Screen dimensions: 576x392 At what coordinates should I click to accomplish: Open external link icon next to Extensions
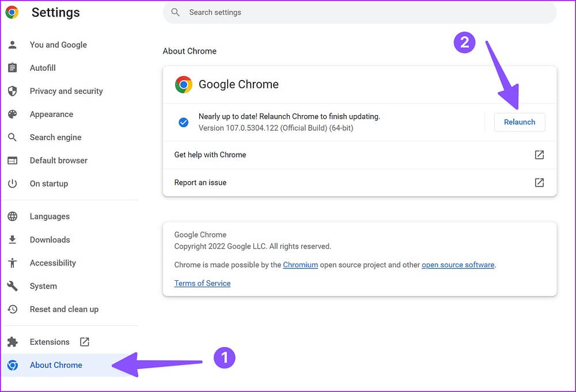85,342
